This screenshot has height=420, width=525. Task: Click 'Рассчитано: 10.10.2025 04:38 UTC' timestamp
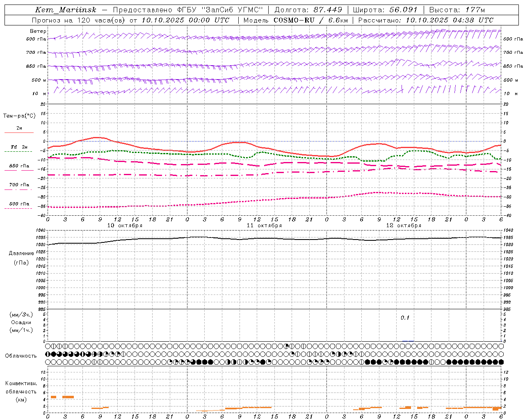426,20
